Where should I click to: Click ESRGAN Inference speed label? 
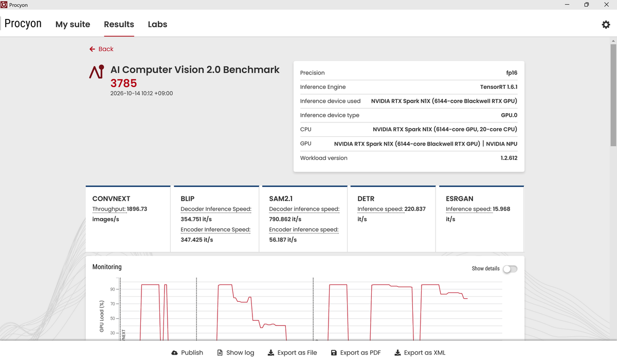pos(469,209)
